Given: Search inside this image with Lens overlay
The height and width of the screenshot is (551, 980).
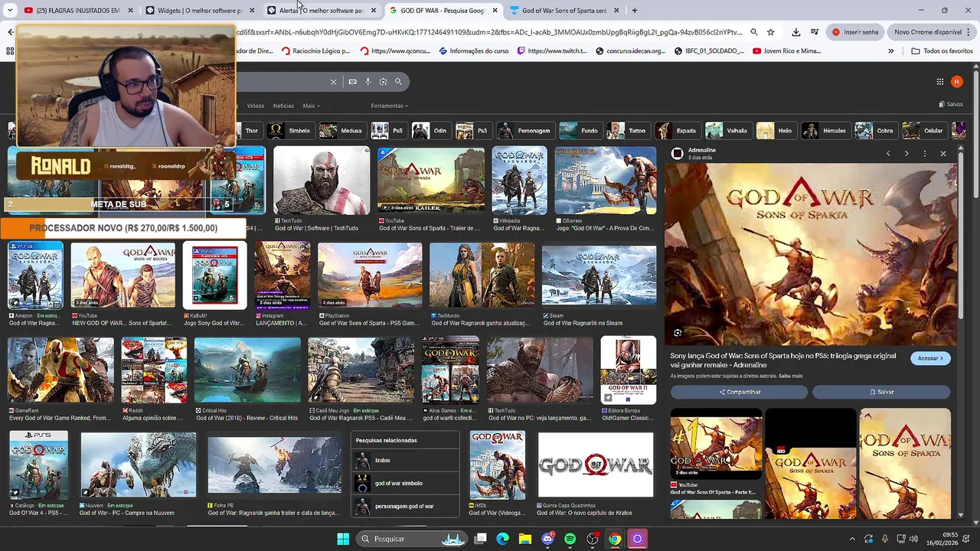Looking at the screenshot, I should click(x=678, y=333).
